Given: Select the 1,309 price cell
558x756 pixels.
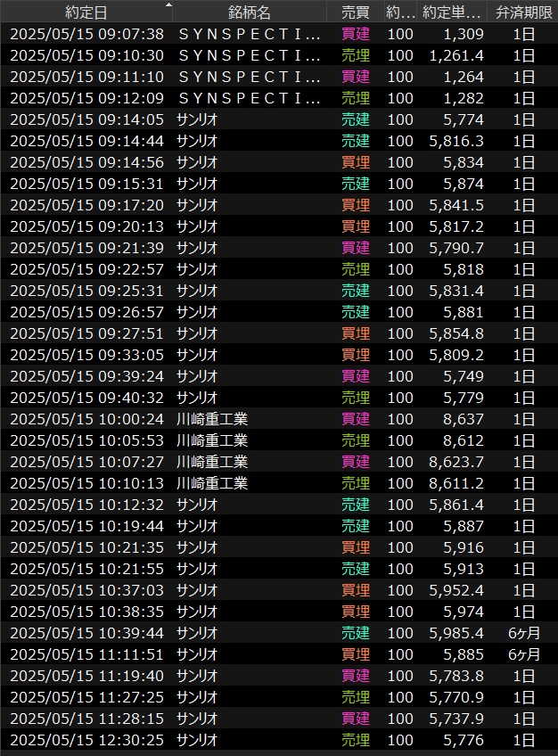Looking at the screenshot, I should [x=464, y=34].
